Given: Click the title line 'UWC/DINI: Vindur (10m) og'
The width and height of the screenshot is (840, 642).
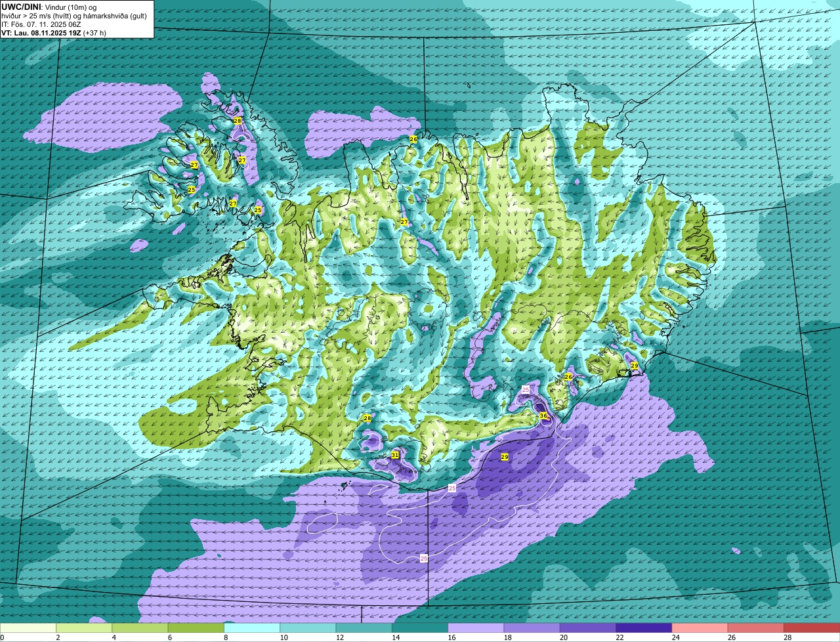Looking at the screenshot, I should (49, 7).
